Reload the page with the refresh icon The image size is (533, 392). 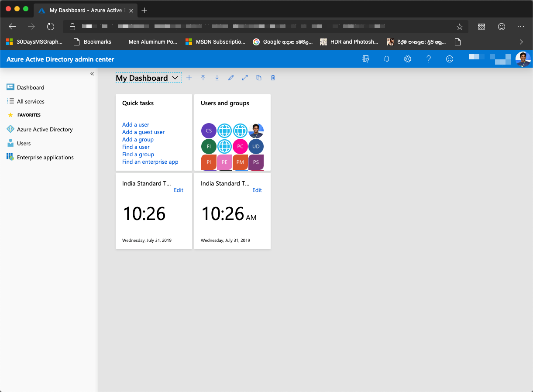pos(51,27)
